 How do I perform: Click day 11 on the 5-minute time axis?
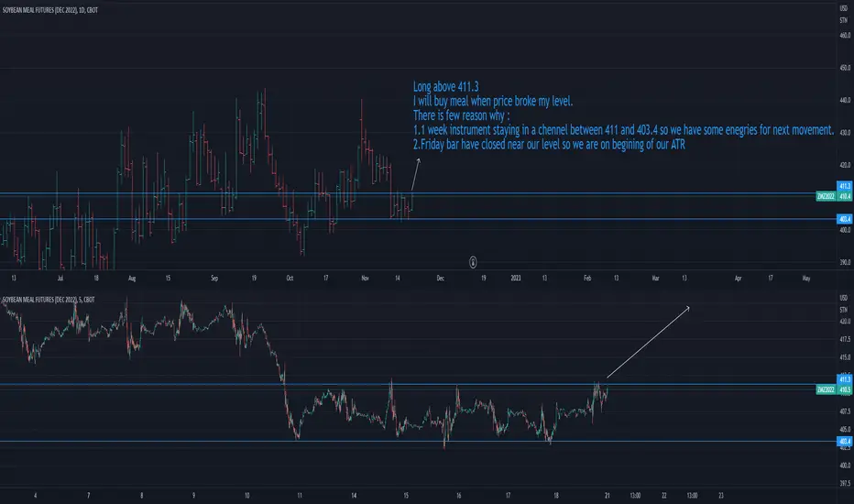tap(300, 495)
